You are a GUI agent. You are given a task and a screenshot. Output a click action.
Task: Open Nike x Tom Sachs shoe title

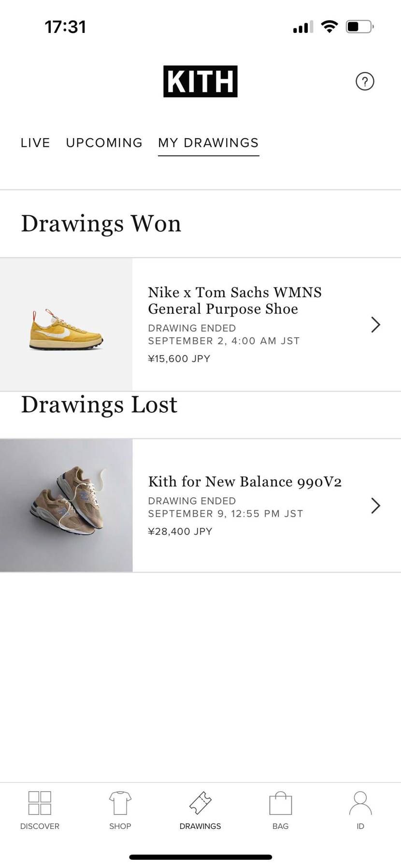coord(235,300)
